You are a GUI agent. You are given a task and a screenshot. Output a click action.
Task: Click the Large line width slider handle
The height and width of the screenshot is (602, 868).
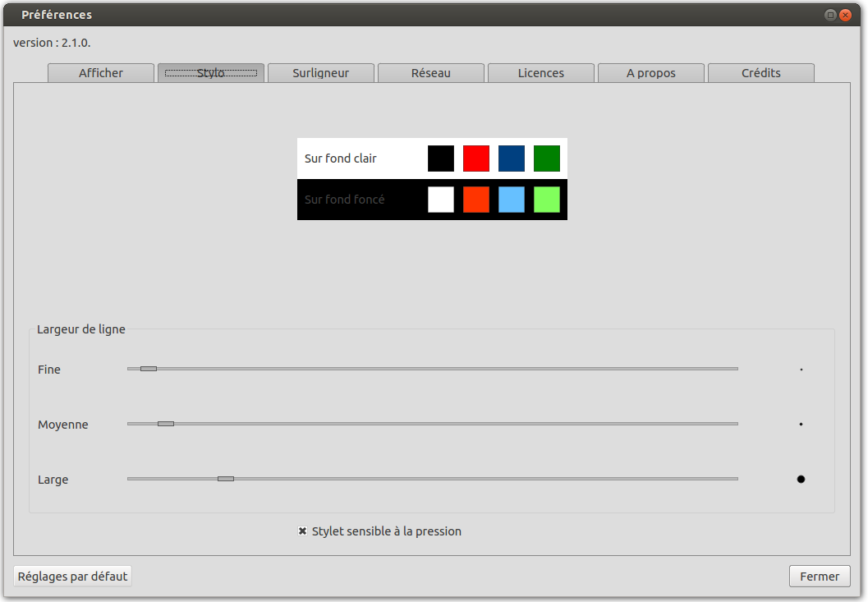coord(226,479)
